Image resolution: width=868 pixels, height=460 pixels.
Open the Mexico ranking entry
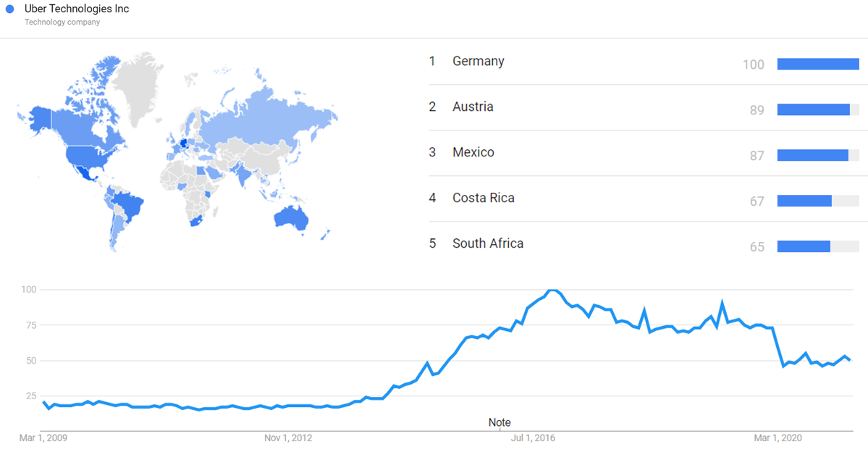(473, 153)
